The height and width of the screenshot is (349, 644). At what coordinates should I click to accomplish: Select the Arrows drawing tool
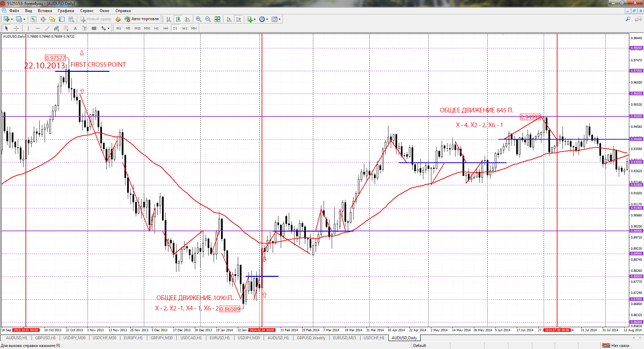[104, 29]
